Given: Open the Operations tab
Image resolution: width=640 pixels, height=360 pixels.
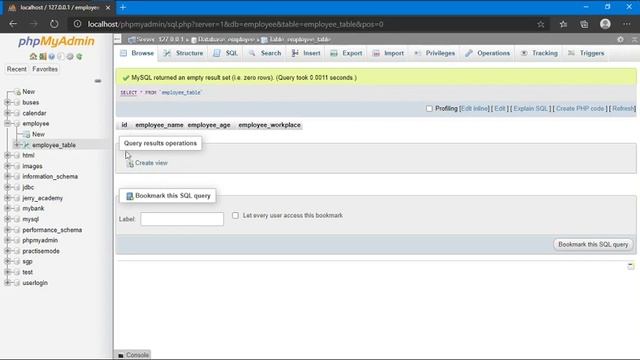Looking at the screenshot, I should (x=488, y=53).
